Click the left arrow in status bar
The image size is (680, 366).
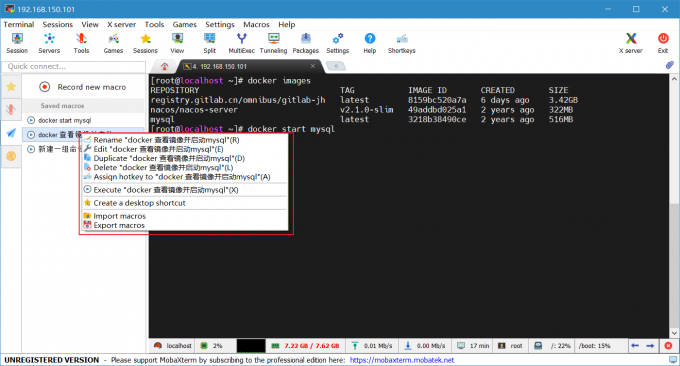[635, 346]
